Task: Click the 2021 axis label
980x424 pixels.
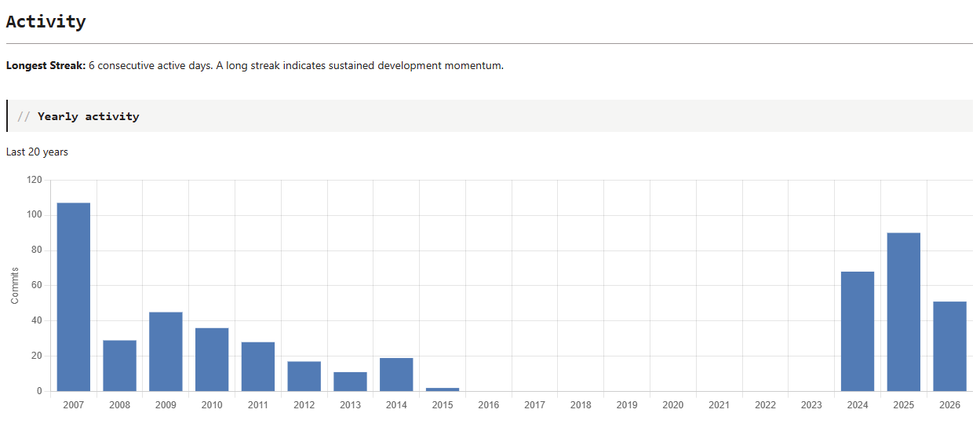Action: [720, 405]
